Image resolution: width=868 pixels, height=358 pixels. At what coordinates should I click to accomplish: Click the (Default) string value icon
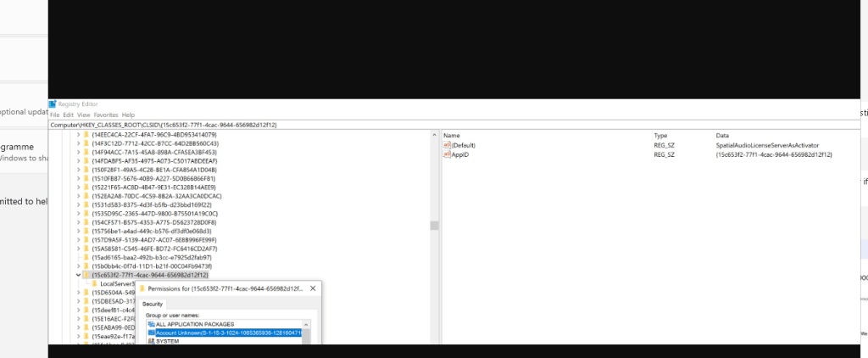(x=448, y=145)
